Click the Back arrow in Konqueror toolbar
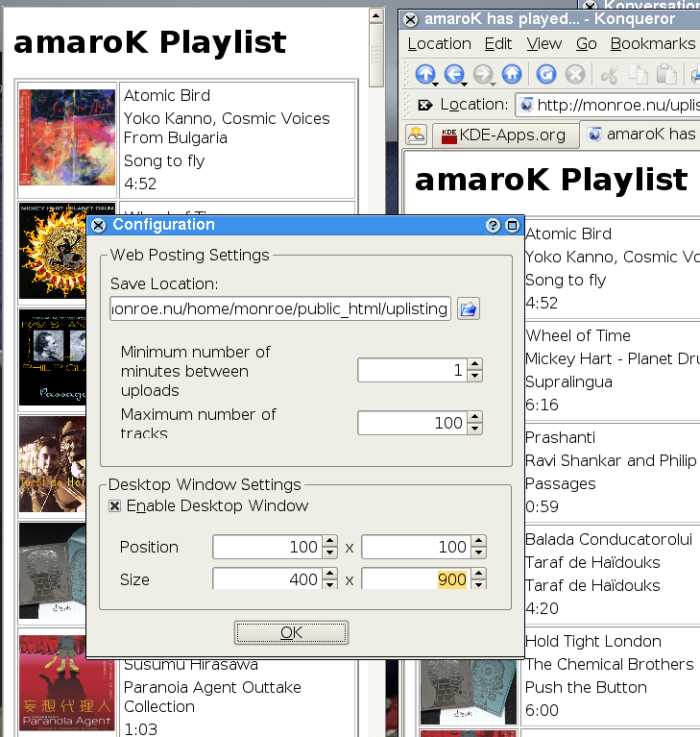This screenshot has height=737, width=700. pos(454,74)
